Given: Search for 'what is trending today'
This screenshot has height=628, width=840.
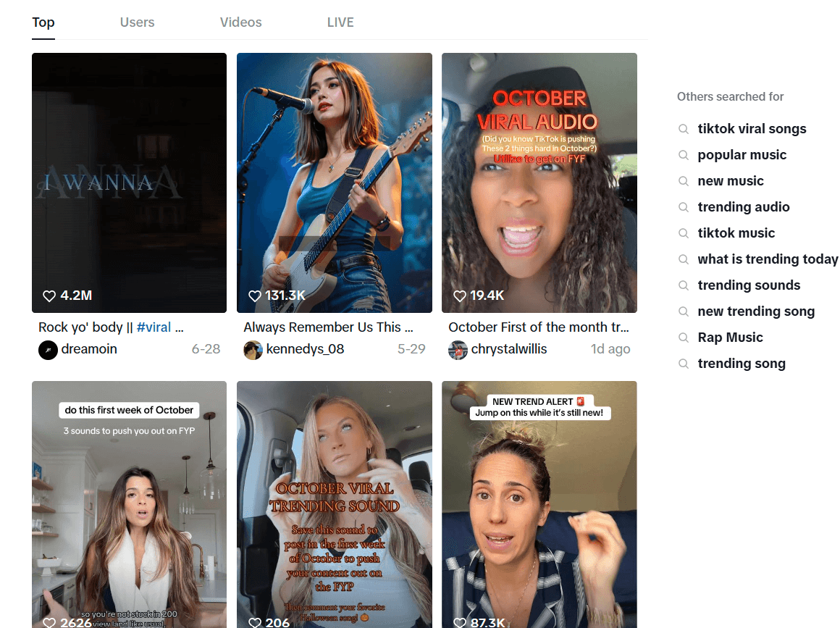Looking at the screenshot, I should click(x=768, y=259).
